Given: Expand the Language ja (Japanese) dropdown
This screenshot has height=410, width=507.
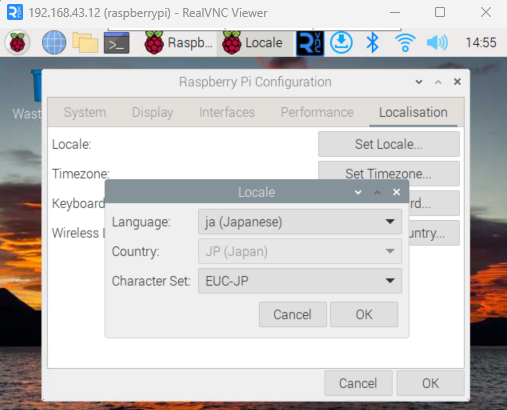Looking at the screenshot, I should click(300, 222).
